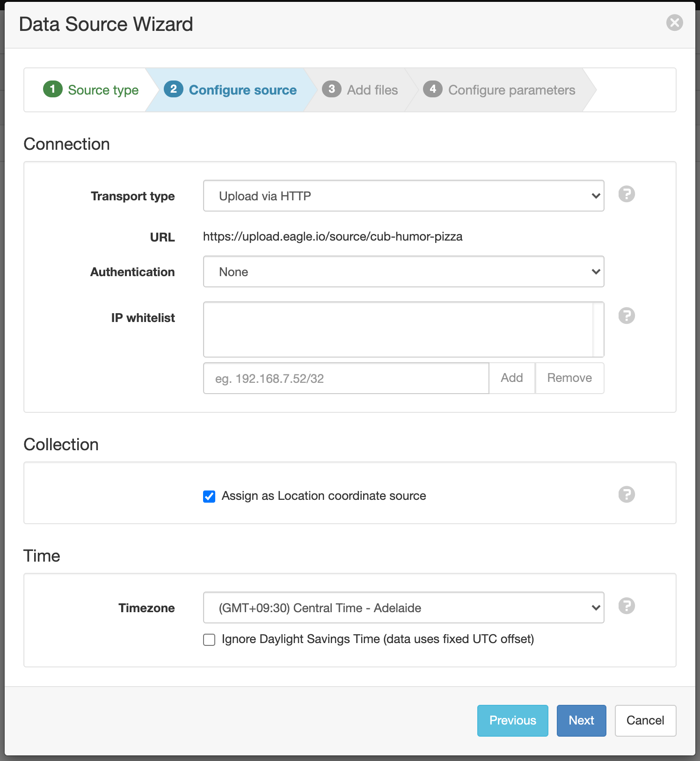Screen dimensions: 700x761
Task: Click the Collection section heading
Action: click(x=61, y=445)
